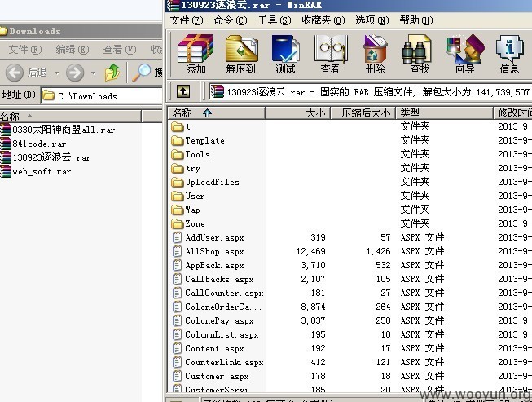Open 编辑(E) menu in Downloads window

[73, 50]
